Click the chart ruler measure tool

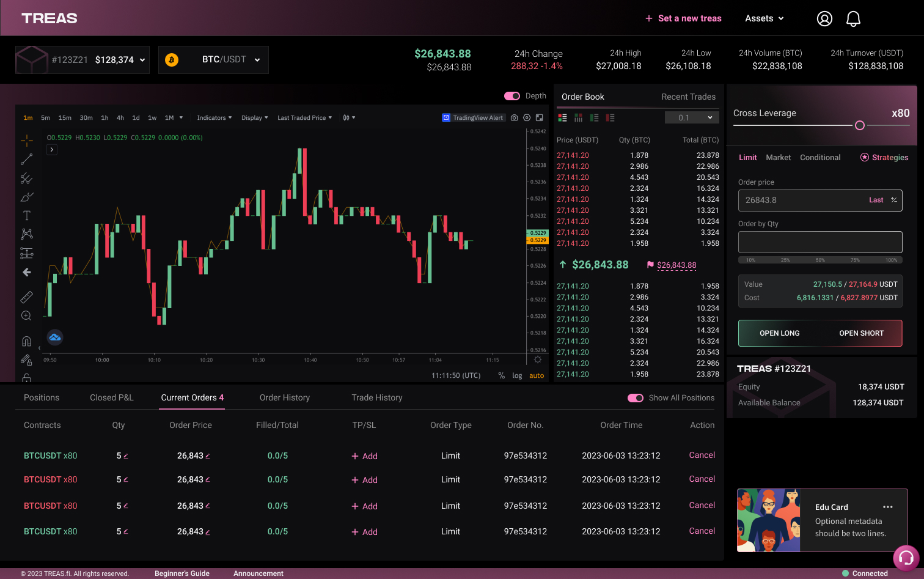(x=27, y=297)
